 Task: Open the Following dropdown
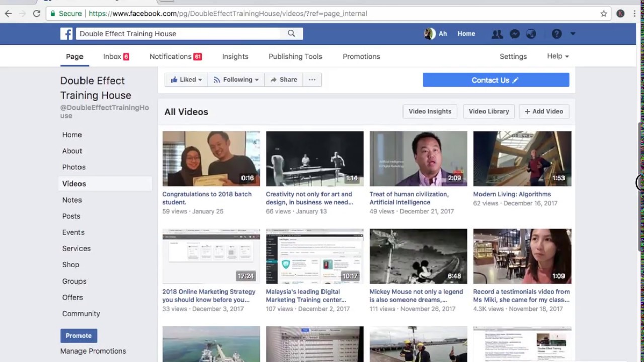pos(236,80)
